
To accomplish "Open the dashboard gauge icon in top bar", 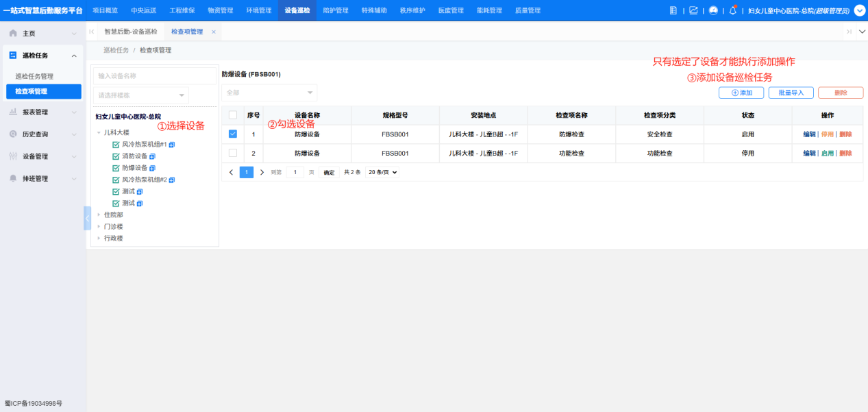I will pyautogui.click(x=713, y=10).
